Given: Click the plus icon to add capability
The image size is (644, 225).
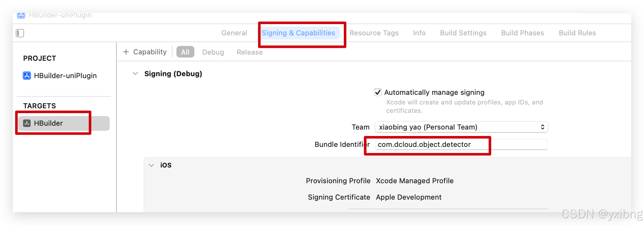Looking at the screenshot, I should coord(126,52).
